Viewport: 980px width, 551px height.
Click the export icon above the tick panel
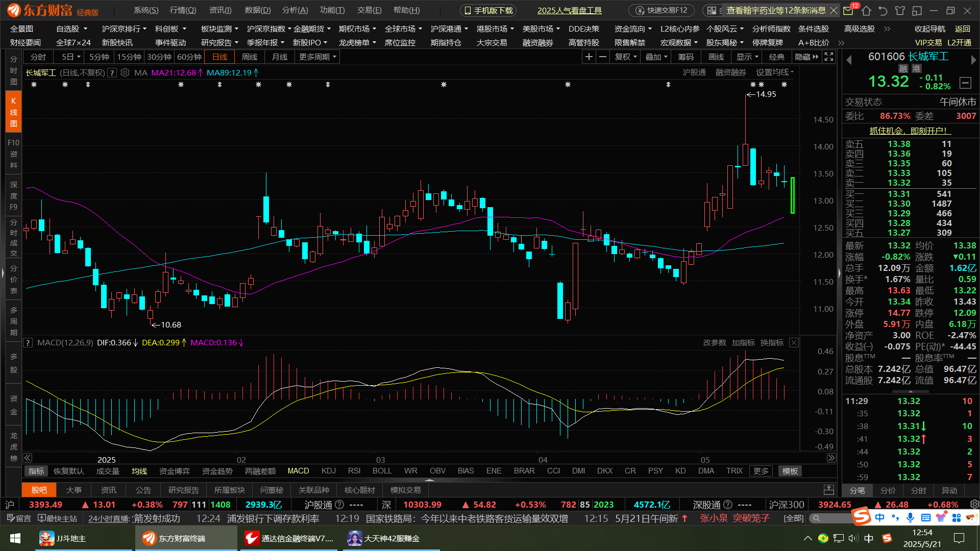pyautogui.click(x=829, y=490)
